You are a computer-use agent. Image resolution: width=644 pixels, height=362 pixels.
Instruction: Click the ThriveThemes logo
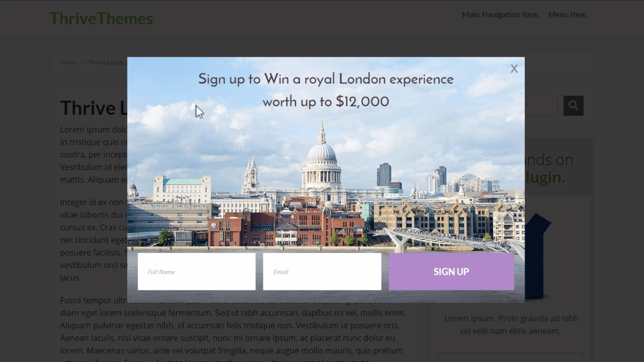101,19
